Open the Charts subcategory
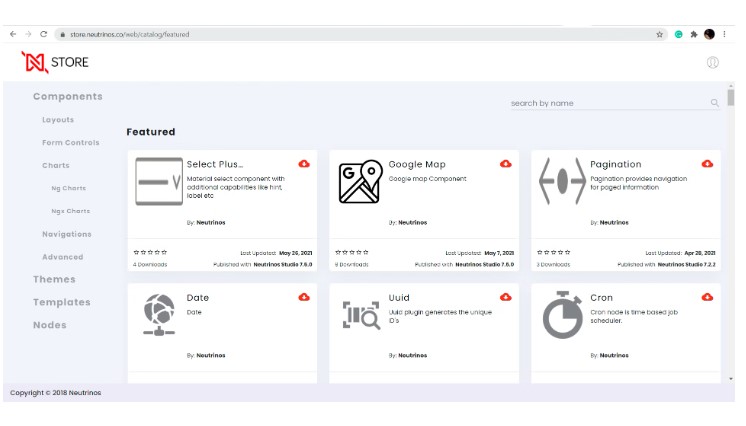The image size is (746, 426). (56, 166)
